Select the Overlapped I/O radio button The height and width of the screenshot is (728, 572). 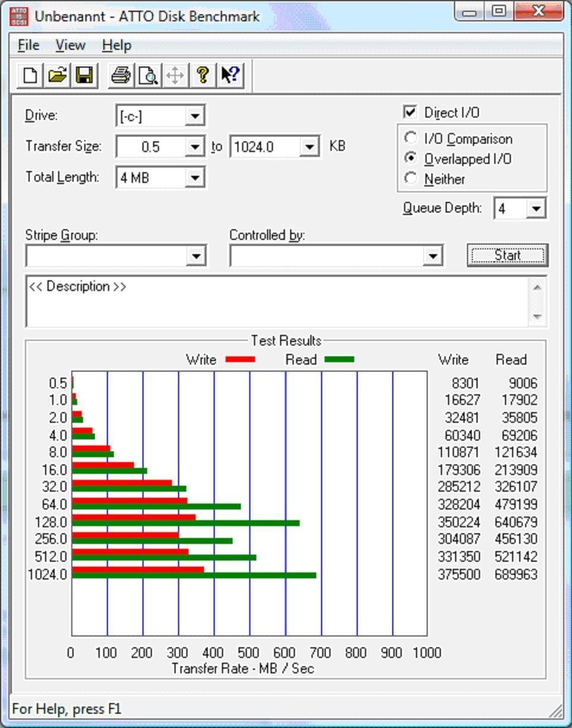411,159
